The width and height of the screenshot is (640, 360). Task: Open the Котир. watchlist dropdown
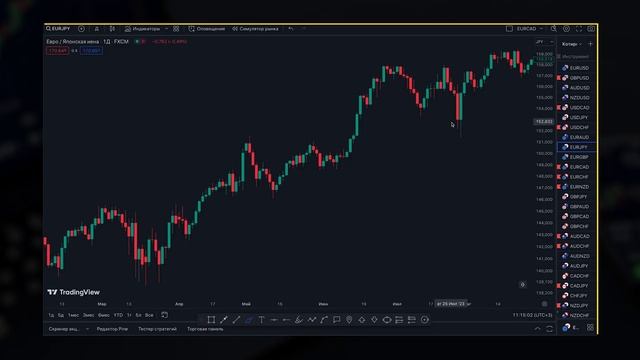pos(571,44)
